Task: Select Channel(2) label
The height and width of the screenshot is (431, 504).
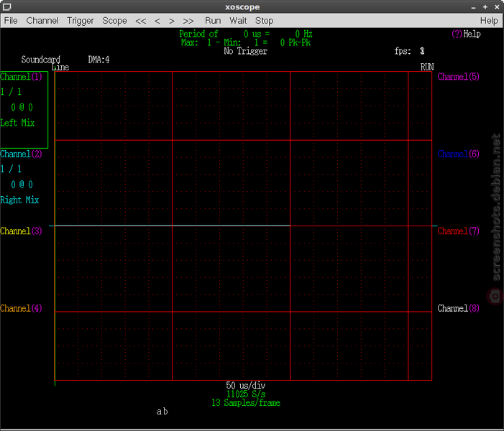Action: tap(22, 154)
